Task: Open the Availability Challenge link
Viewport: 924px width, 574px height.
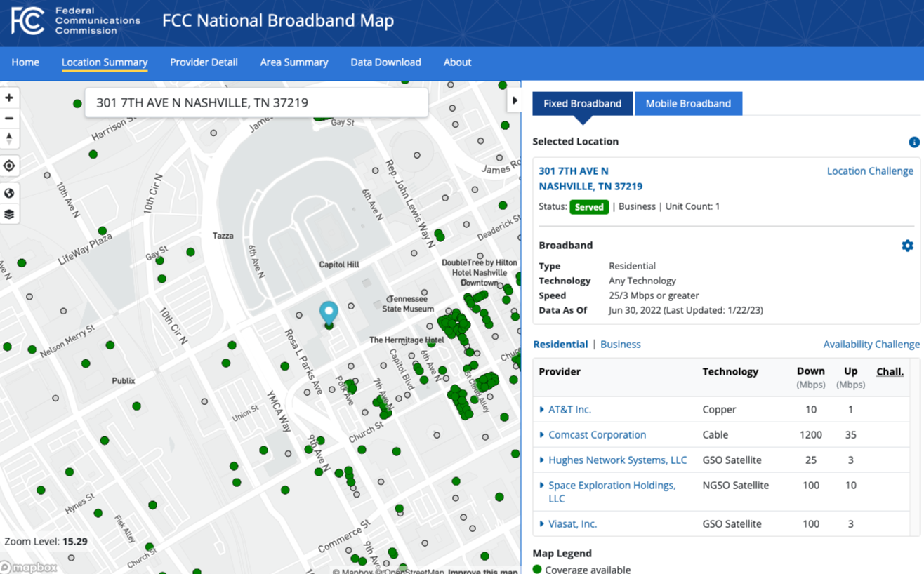Action: point(871,345)
